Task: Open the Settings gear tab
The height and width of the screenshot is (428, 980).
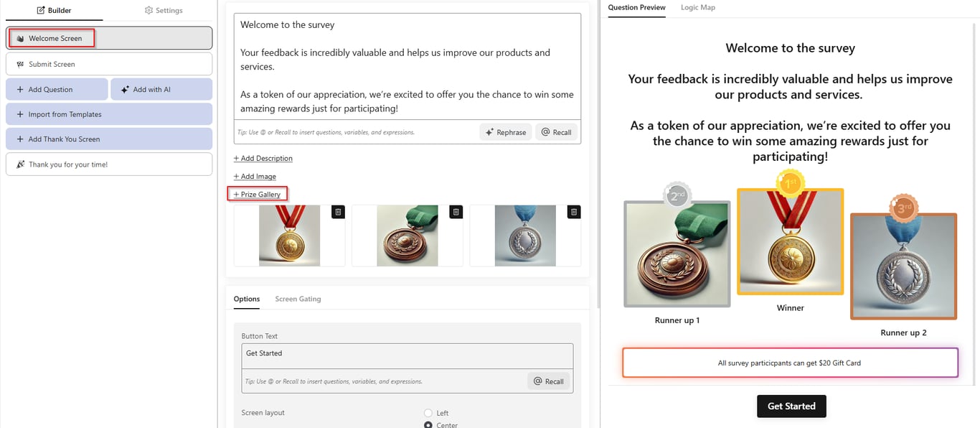Action: pyautogui.click(x=164, y=10)
